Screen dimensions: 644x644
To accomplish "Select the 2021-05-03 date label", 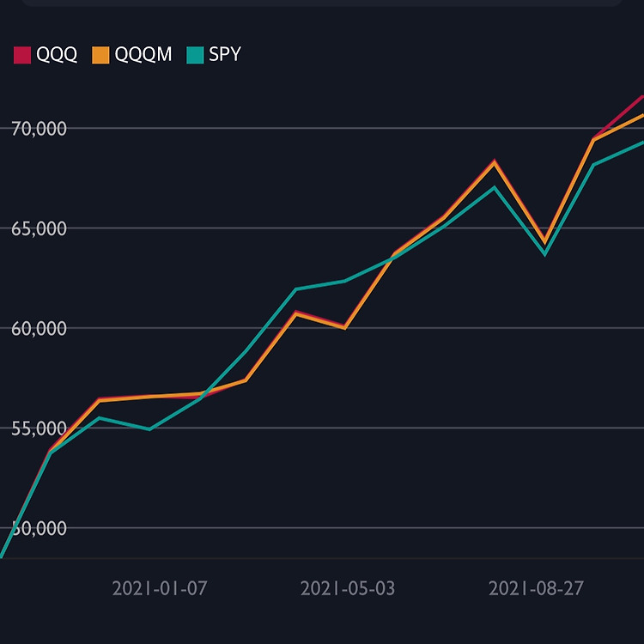I will [x=348, y=588].
